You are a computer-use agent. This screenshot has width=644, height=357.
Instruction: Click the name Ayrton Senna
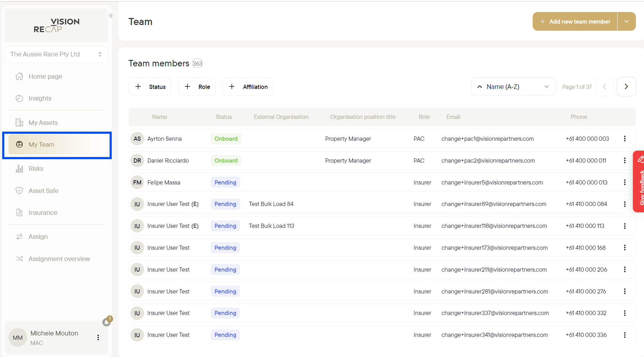point(165,139)
